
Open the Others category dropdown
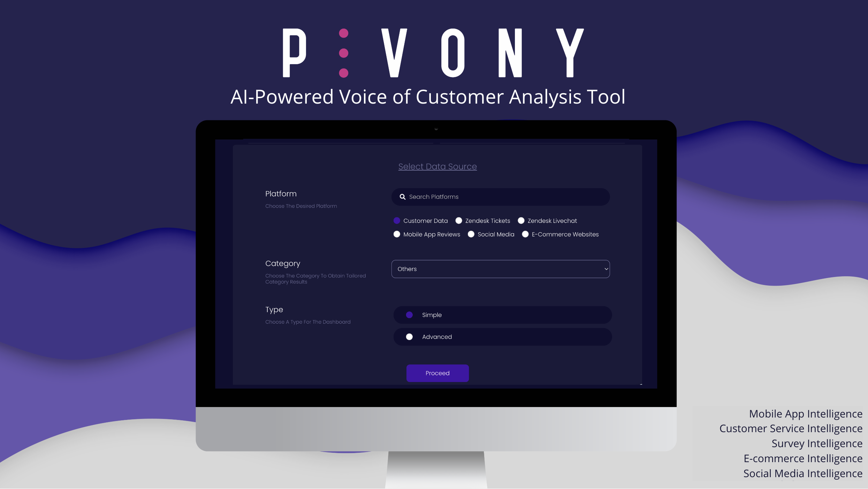pyautogui.click(x=501, y=268)
